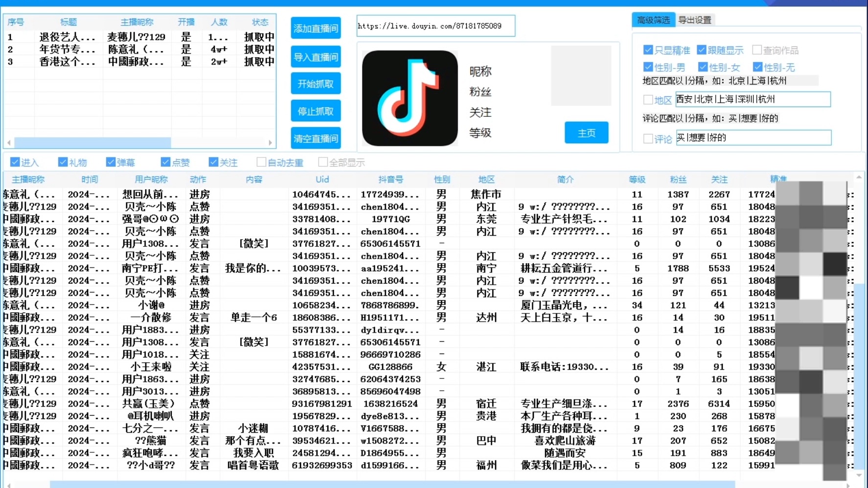Enable the 地区 region filter checkbox
Screen dimensions: 868x488
(647, 99)
